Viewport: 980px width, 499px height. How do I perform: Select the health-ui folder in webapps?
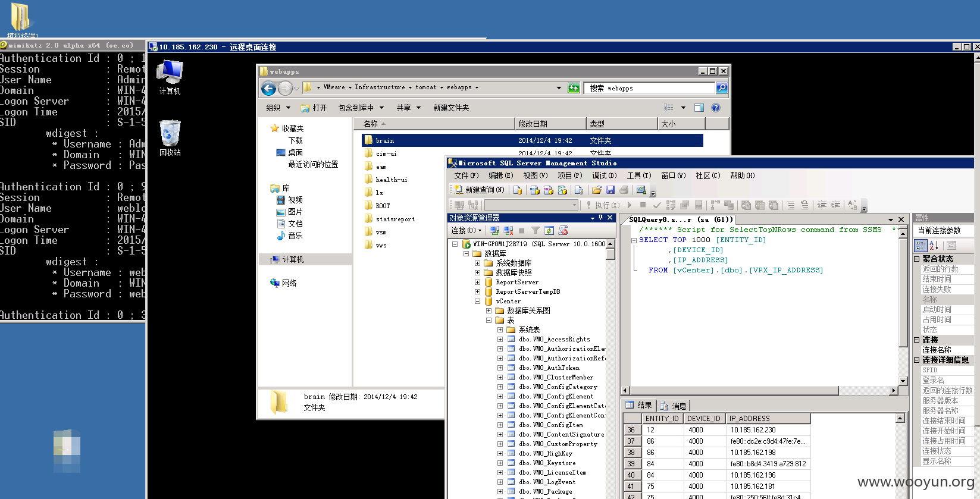point(386,180)
